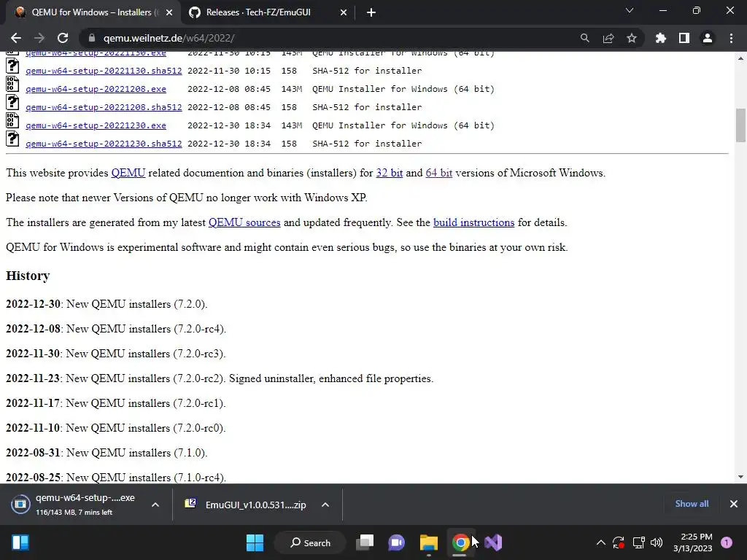Download qemu-w64-setup-20221208.exe
Viewport: 747px width, 560px height.
[96, 89]
